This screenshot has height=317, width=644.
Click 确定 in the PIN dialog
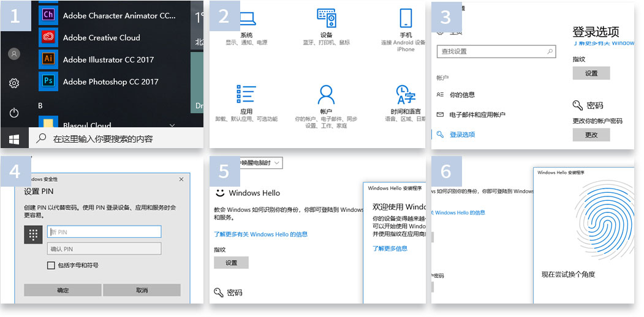click(x=63, y=290)
